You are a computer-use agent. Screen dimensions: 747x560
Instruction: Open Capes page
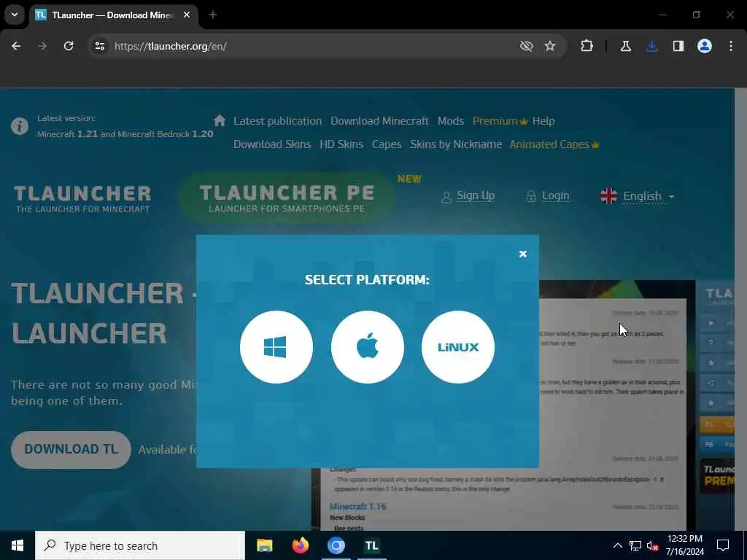click(387, 144)
